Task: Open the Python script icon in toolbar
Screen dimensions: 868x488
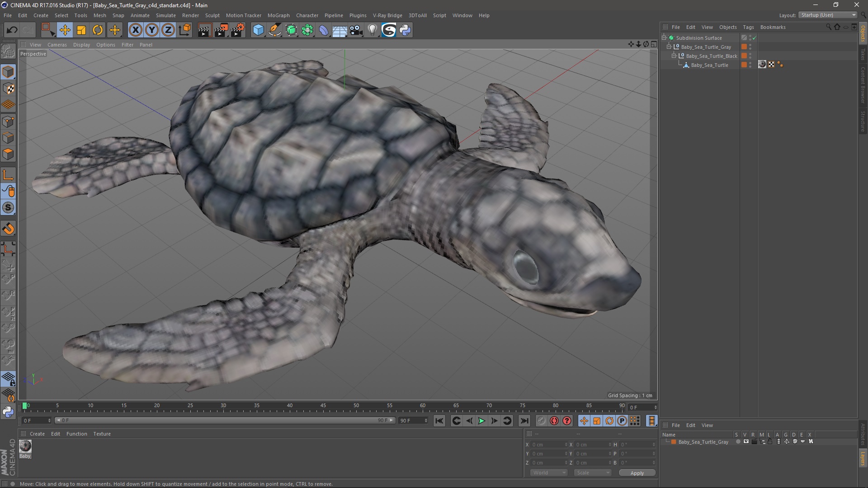Action: 405,30
